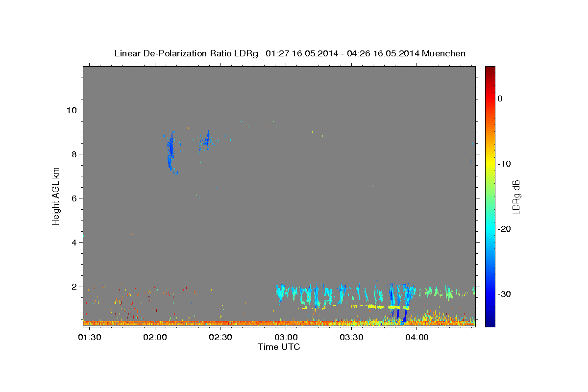The width and height of the screenshot is (588, 392).
Task: Click the "Height AGL km" axis label
Action: point(56,196)
